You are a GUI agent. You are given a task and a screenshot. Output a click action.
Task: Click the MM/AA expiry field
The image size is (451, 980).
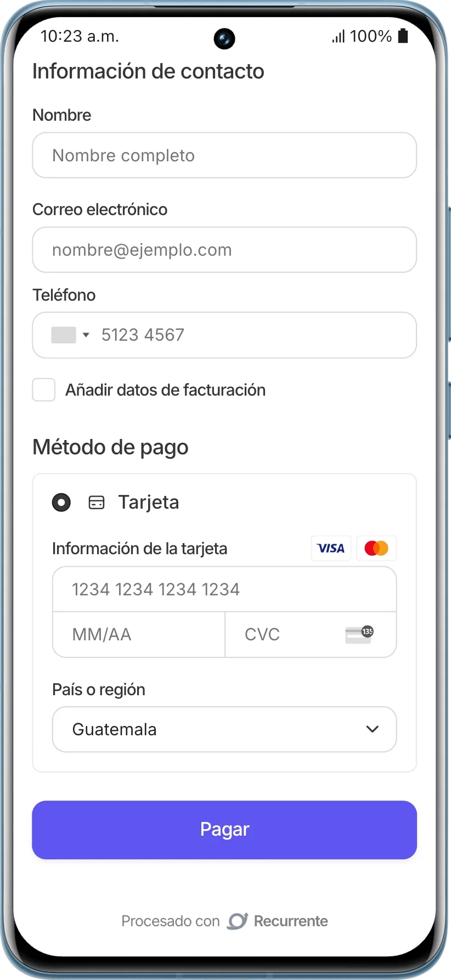point(138,634)
